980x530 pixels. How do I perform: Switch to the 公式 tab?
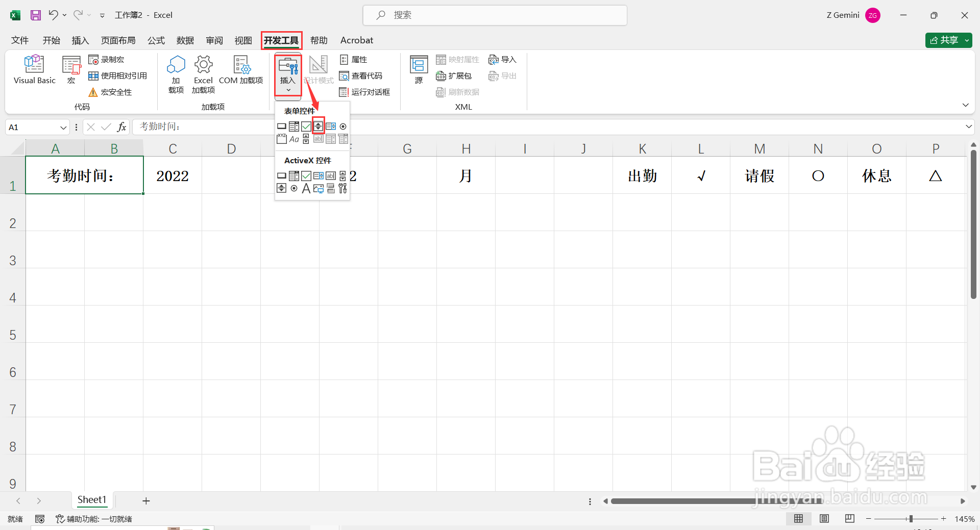[156, 40]
